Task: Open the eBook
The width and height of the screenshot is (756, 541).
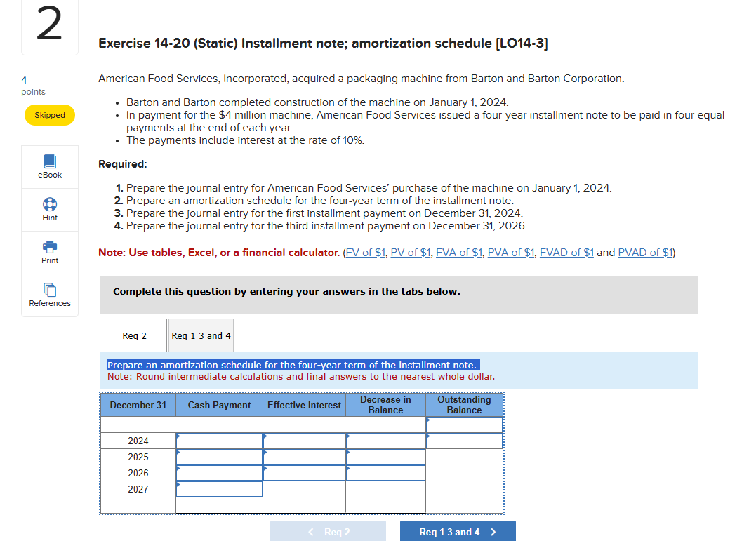Action: [49, 166]
